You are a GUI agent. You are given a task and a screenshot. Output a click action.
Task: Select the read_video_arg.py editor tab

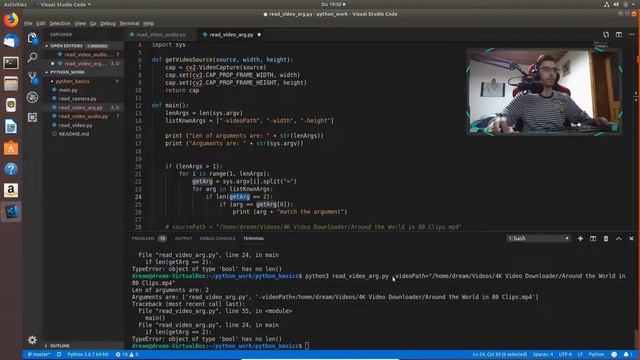pos(231,35)
